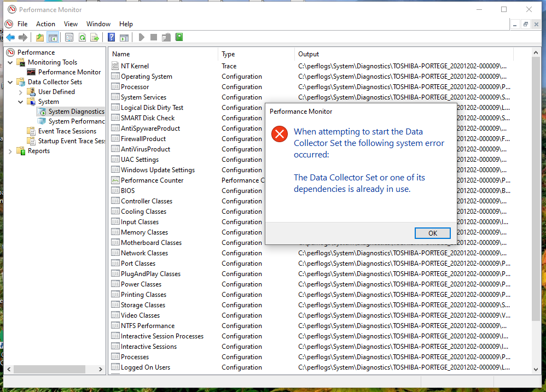Sort the list by Type column header
The height and width of the screenshot is (392, 546).
click(x=257, y=54)
